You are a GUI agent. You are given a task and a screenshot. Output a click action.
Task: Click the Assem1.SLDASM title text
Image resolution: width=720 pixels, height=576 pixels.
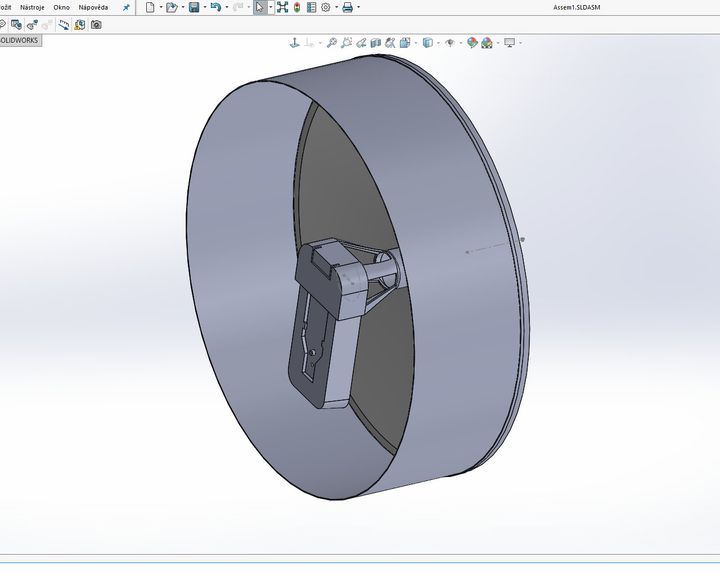click(x=576, y=7)
